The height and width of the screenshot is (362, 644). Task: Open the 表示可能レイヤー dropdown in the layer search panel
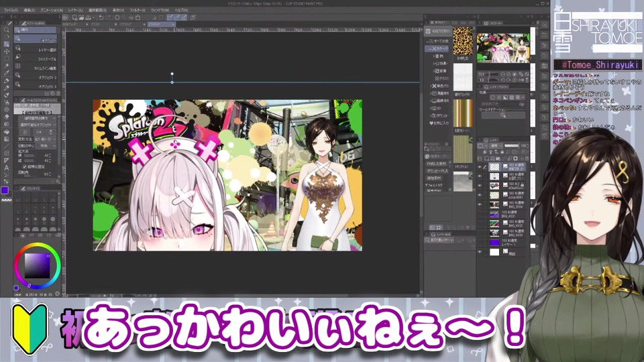click(439, 240)
